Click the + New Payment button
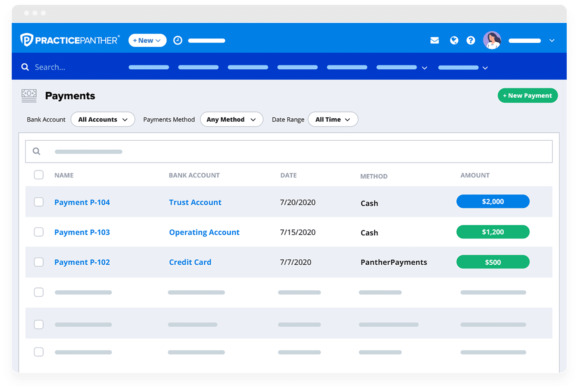The width and height of the screenshot is (579, 392). click(x=527, y=95)
